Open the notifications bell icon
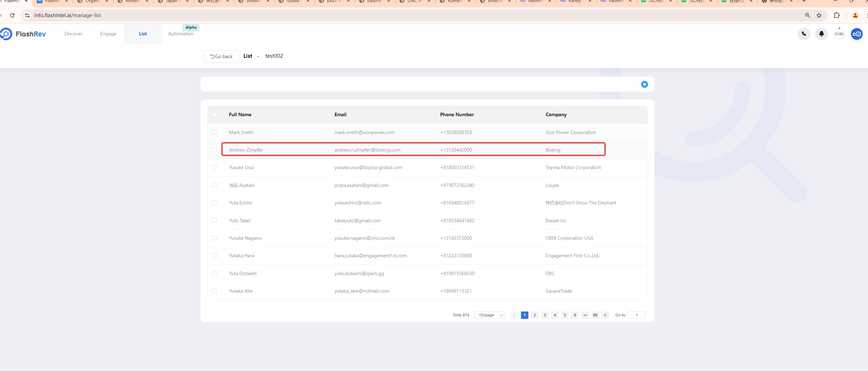 pos(821,34)
